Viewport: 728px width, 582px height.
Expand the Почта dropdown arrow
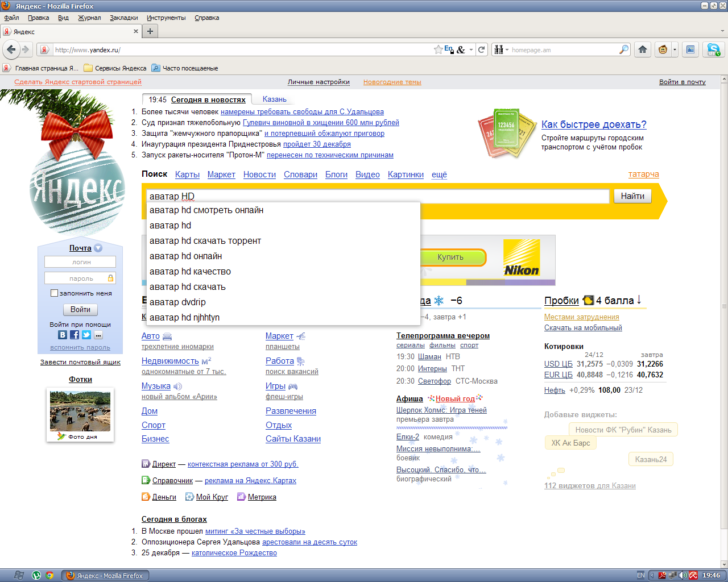point(98,248)
